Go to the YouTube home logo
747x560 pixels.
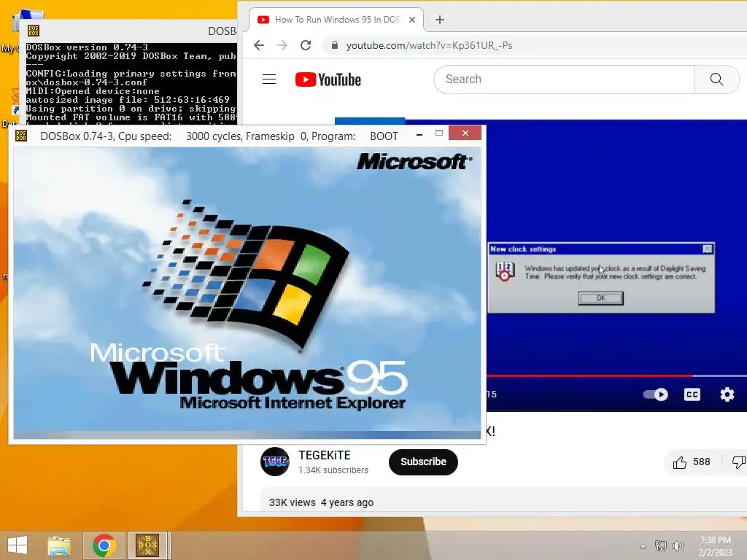(328, 79)
